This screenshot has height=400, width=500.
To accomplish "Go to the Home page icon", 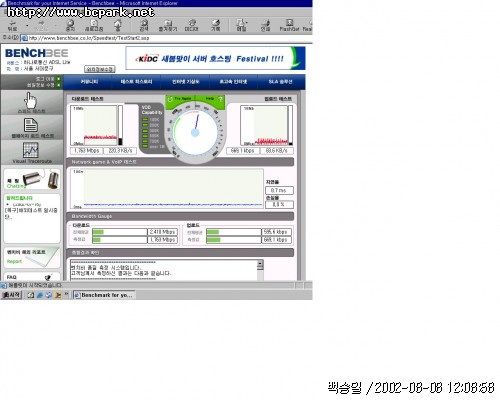I will point(118,25).
